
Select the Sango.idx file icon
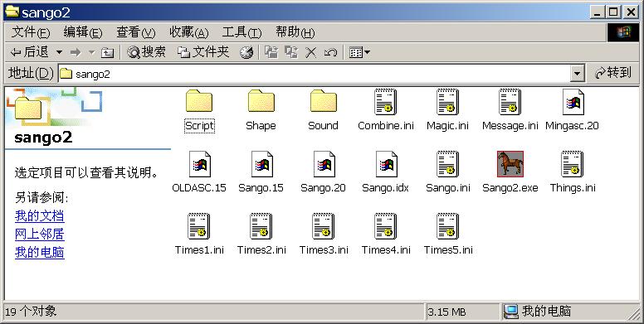(x=386, y=164)
